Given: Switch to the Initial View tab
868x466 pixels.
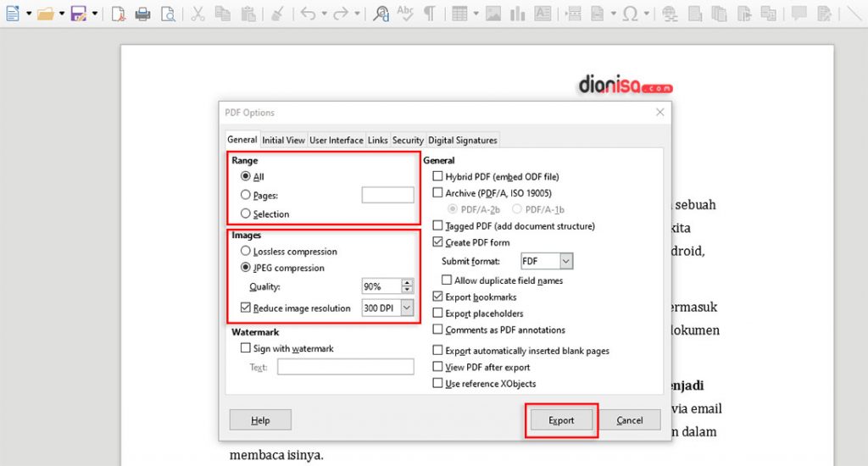Looking at the screenshot, I should point(283,140).
